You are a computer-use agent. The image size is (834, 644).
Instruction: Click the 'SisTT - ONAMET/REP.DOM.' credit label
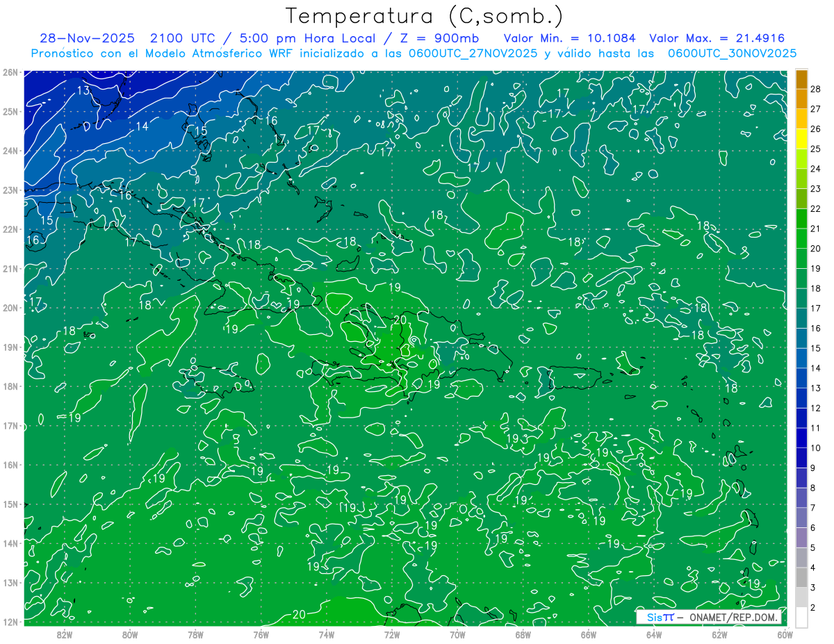(709, 617)
